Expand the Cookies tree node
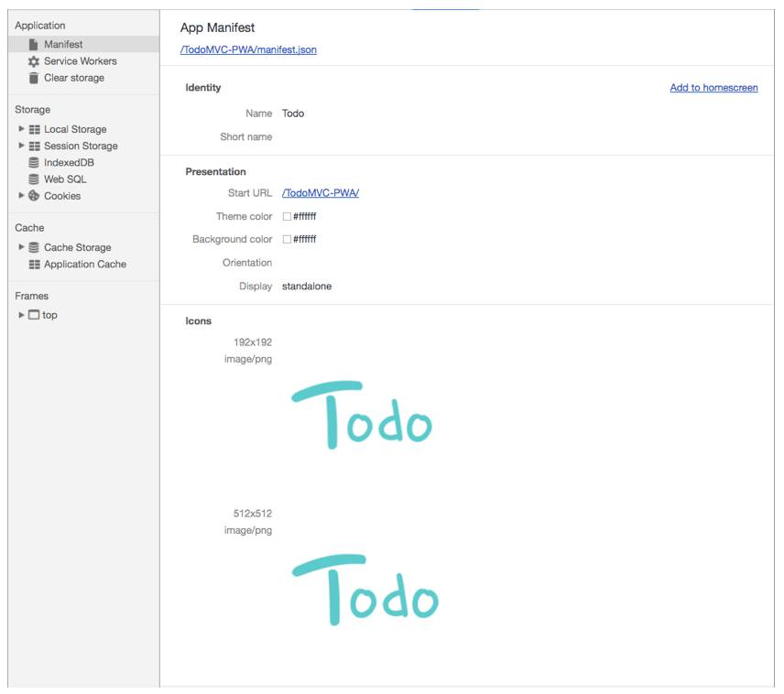784x694 pixels. click(21, 196)
